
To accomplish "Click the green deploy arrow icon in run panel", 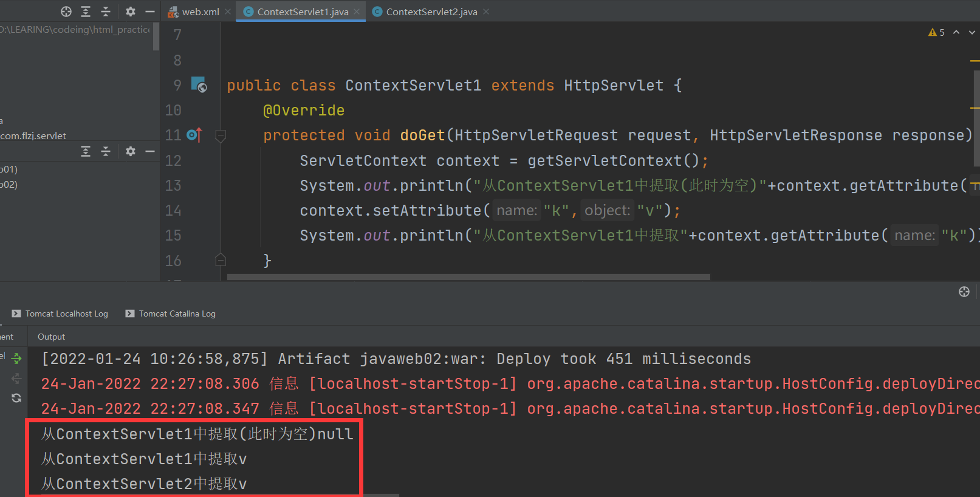I will tap(16, 359).
